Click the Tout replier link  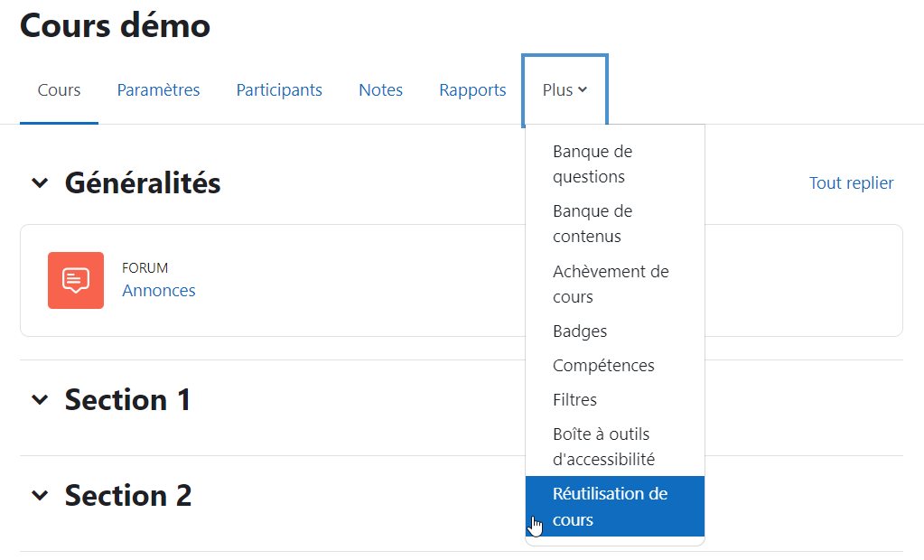851,183
